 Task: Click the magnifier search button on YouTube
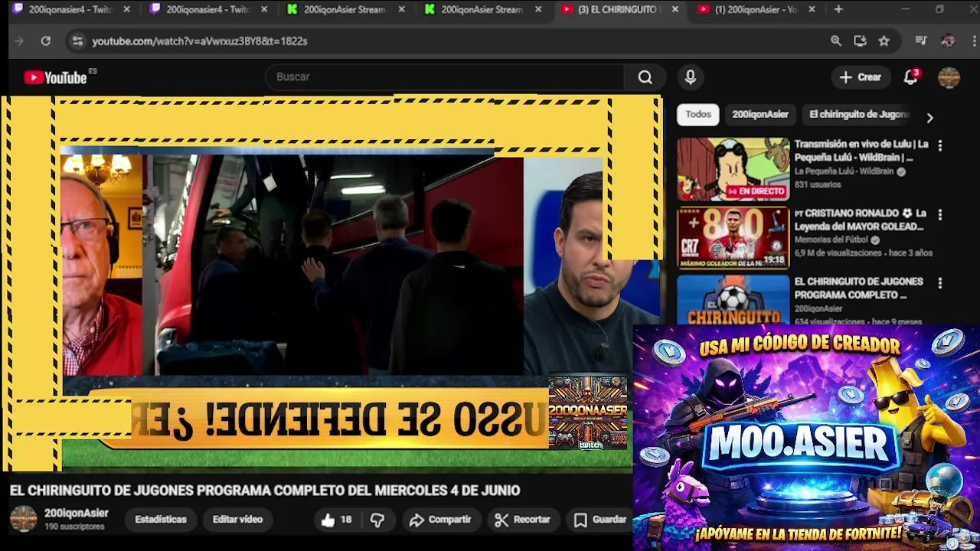point(645,77)
